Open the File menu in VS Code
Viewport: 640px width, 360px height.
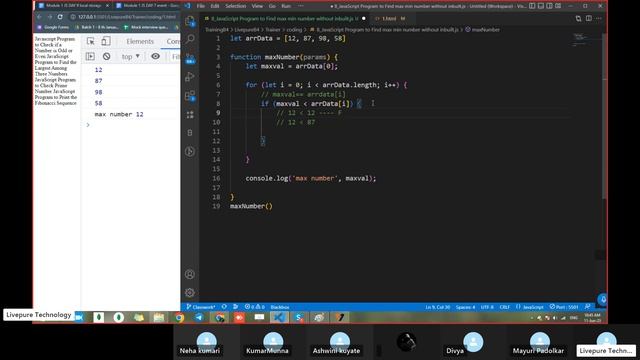coord(200,6)
